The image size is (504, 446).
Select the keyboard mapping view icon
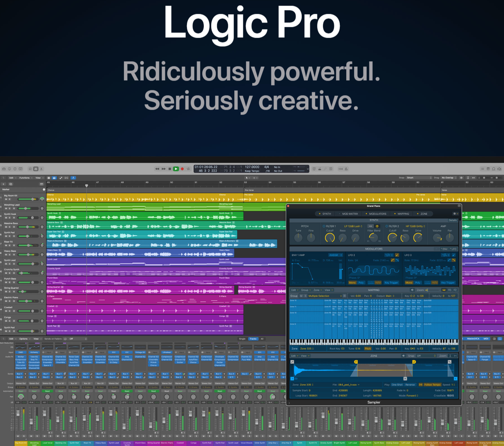click(444, 290)
